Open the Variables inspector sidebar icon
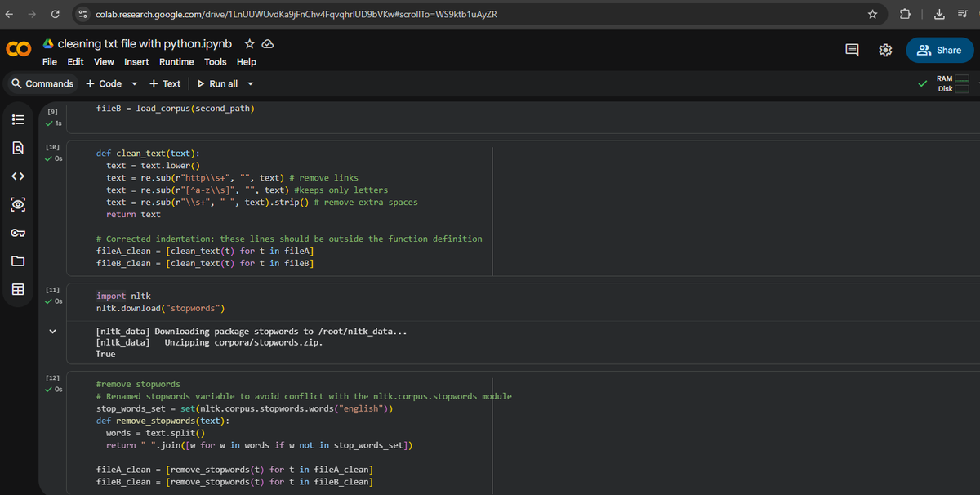The width and height of the screenshot is (980, 495). click(x=18, y=204)
